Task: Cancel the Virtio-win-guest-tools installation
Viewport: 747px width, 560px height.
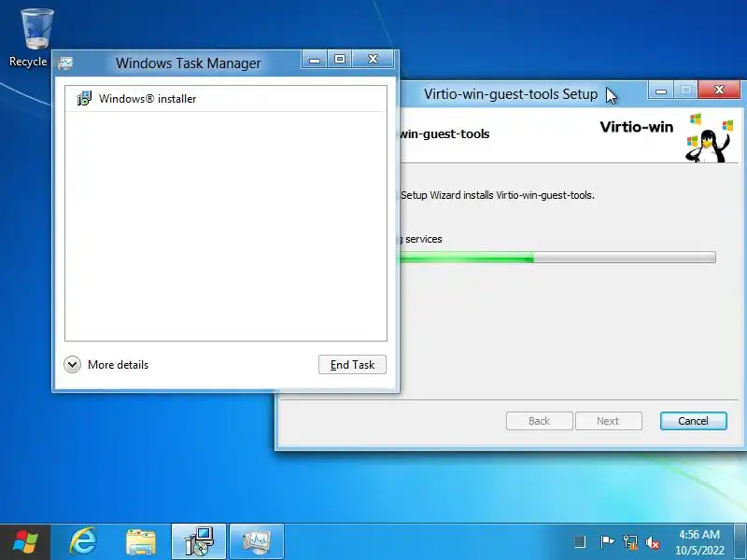Action: click(693, 421)
